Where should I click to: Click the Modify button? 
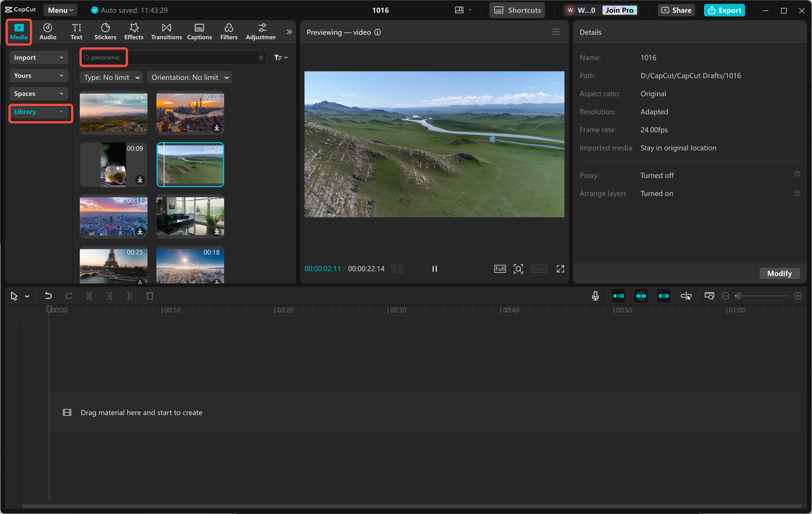(779, 273)
